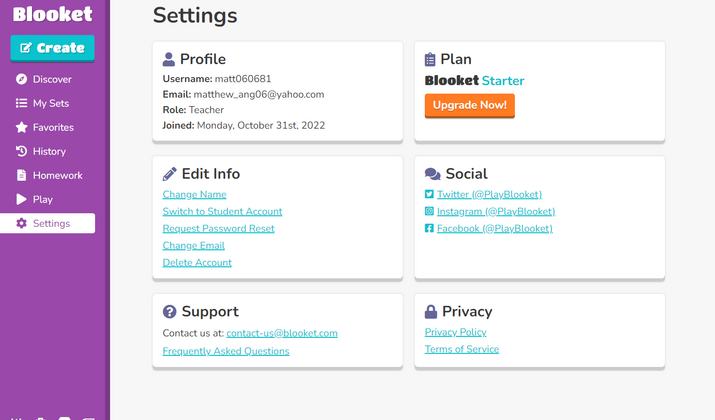The image size is (715, 420).
Task: Open the Instagram (@PlayBlooket) link
Action: click(496, 212)
